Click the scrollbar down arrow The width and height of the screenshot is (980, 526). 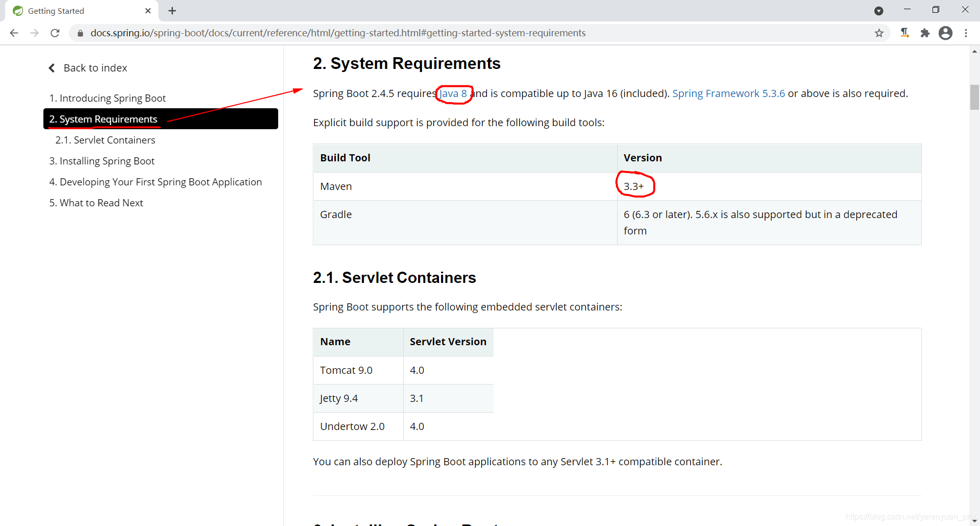click(974, 521)
